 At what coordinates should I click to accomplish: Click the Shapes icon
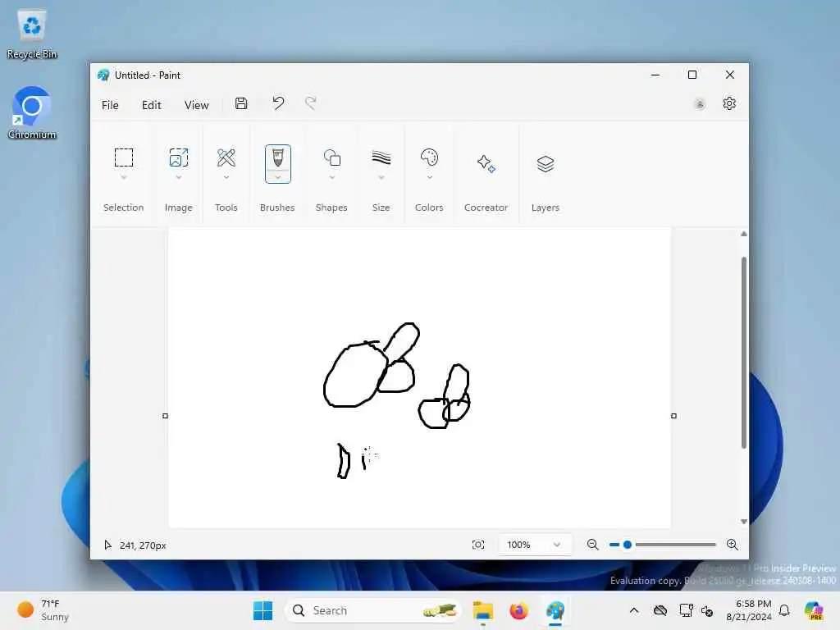coord(332,157)
